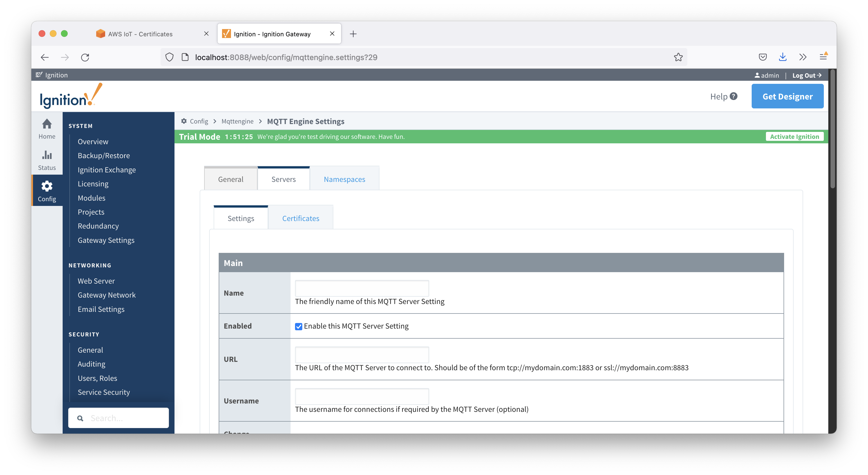This screenshot has height=475, width=868.
Task: Open the Status bar-chart icon
Action: (x=47, y=155)
